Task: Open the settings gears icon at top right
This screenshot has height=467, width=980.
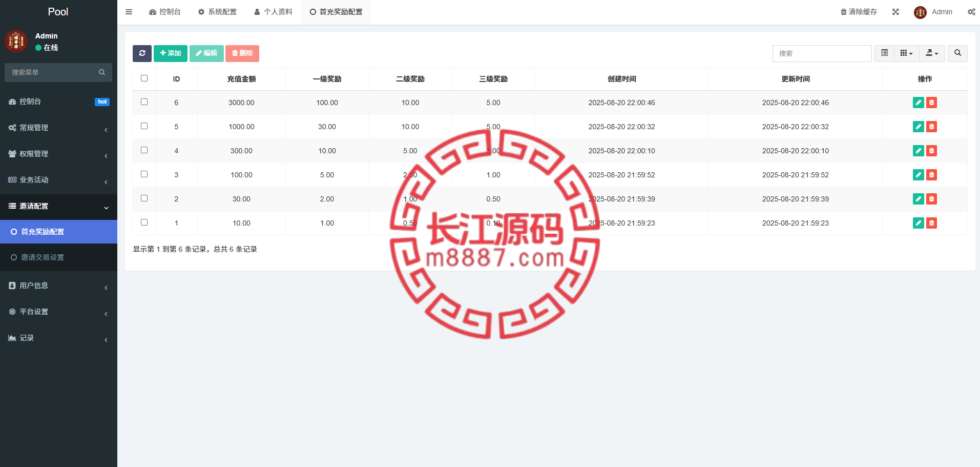Action: [971, 12]
